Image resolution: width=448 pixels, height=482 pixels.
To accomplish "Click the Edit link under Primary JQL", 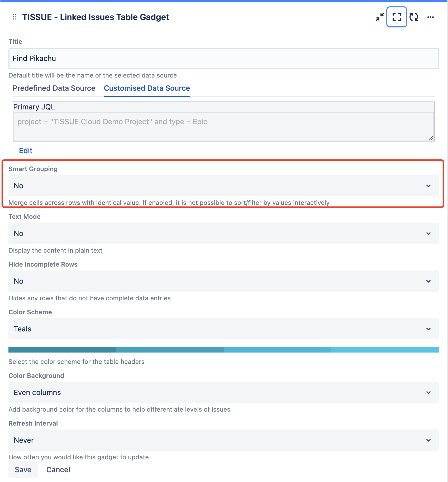I will coord(26,151).
